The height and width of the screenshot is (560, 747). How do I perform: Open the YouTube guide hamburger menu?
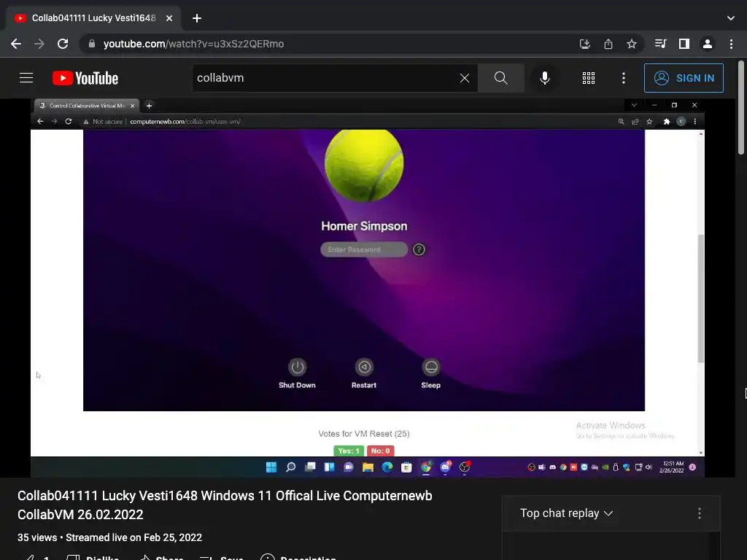pyautogui.click(x=26, y=78)
